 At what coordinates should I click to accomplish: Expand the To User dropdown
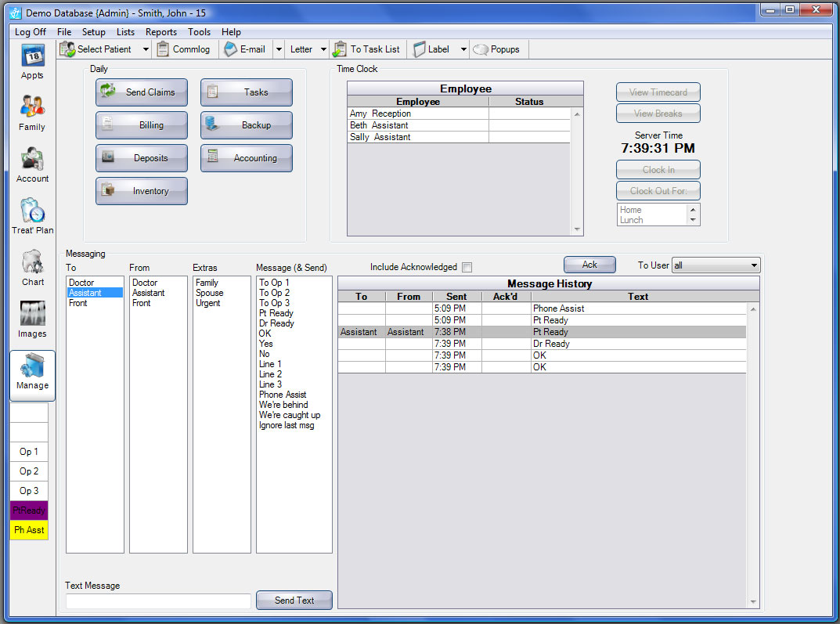click(x=754, y=265)
